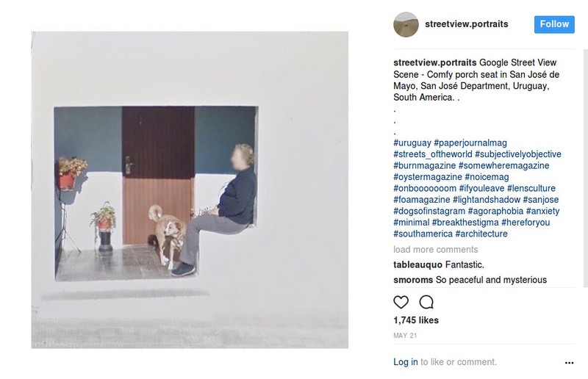This screenshot has height=379, width=588.
Task: Click Log in link
Action: [x=406, y=362]
